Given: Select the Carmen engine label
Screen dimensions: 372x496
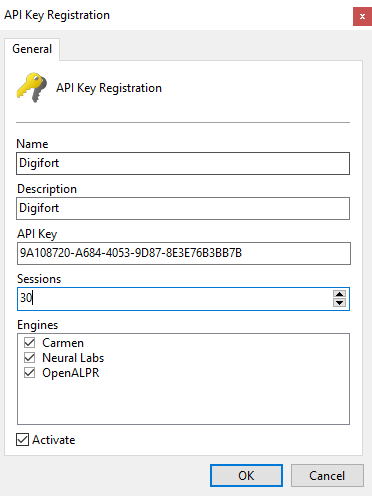Looking at the screenshot, I should click(63, 343).
